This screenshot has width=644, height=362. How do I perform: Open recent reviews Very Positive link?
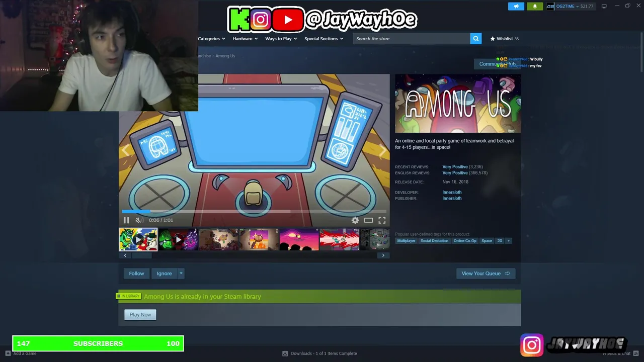point(455,167)
